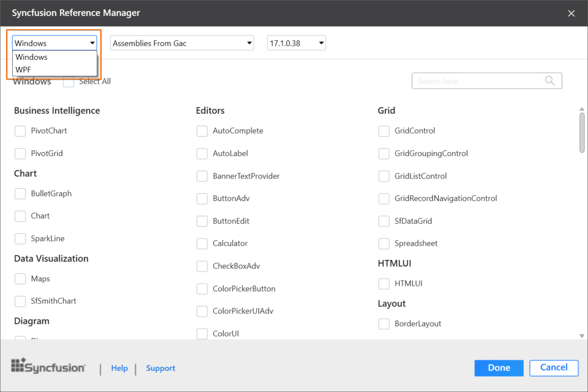Image resolution: width=588 pixels, height=392 pixels.
Task: Open the Help link
Action: (x=120, y=368)
